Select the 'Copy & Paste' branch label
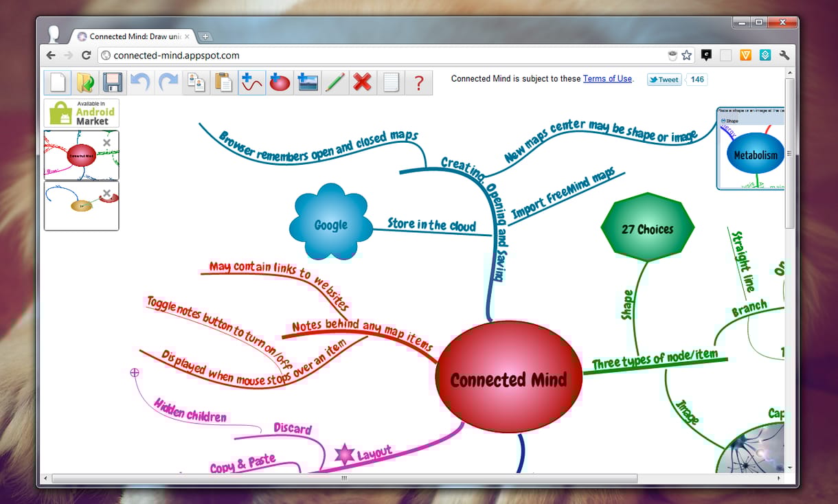This screenshot has height=504, width=838. coord(242,463)
